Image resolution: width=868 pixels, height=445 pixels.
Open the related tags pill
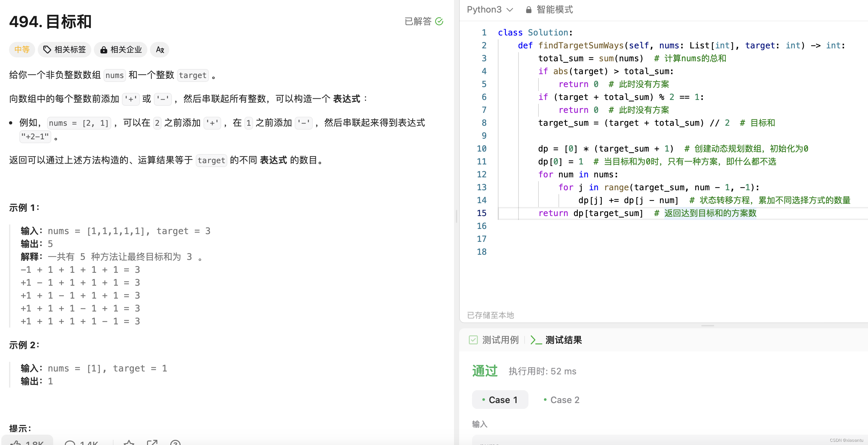pyautogui.click(x=65, y=50)
